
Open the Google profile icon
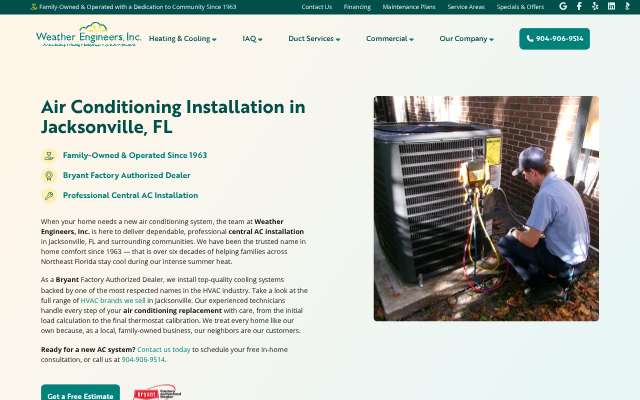click(x=563, y=6)
